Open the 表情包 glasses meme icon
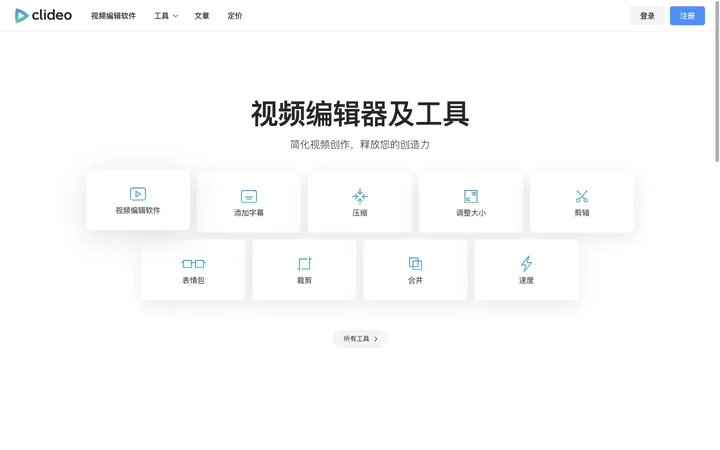The height and width of the screenshot is (450, 720). pos(193,264)
